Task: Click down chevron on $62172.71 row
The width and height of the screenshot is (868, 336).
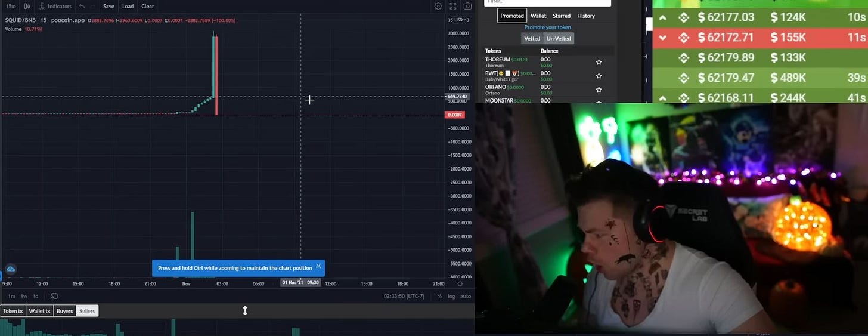Action: point(663,38)
